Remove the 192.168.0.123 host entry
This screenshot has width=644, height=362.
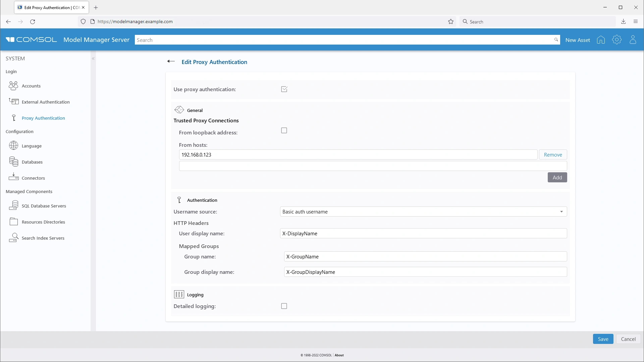point(553,155)
